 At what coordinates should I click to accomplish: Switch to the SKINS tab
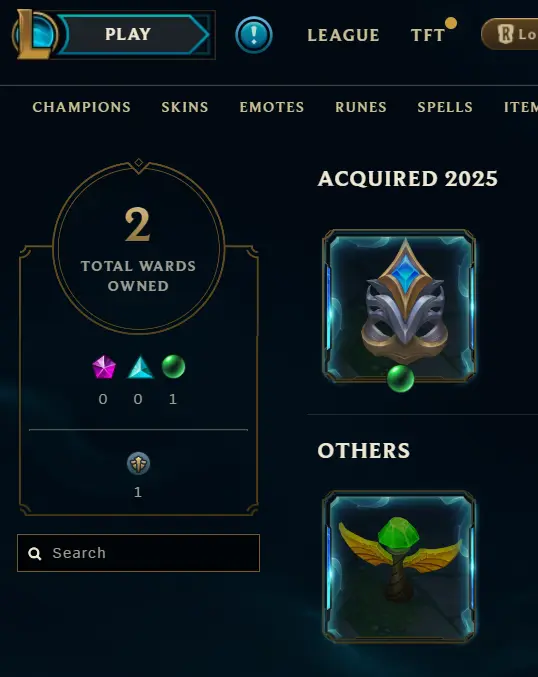point(185,107)
